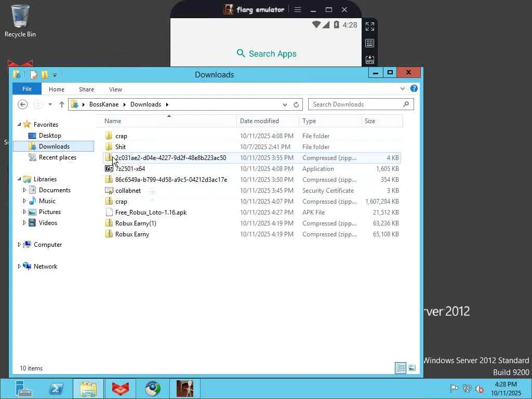Click New folder icon in quick access toolbar
The image size is (532, 399).
click(x=45, y=74)
